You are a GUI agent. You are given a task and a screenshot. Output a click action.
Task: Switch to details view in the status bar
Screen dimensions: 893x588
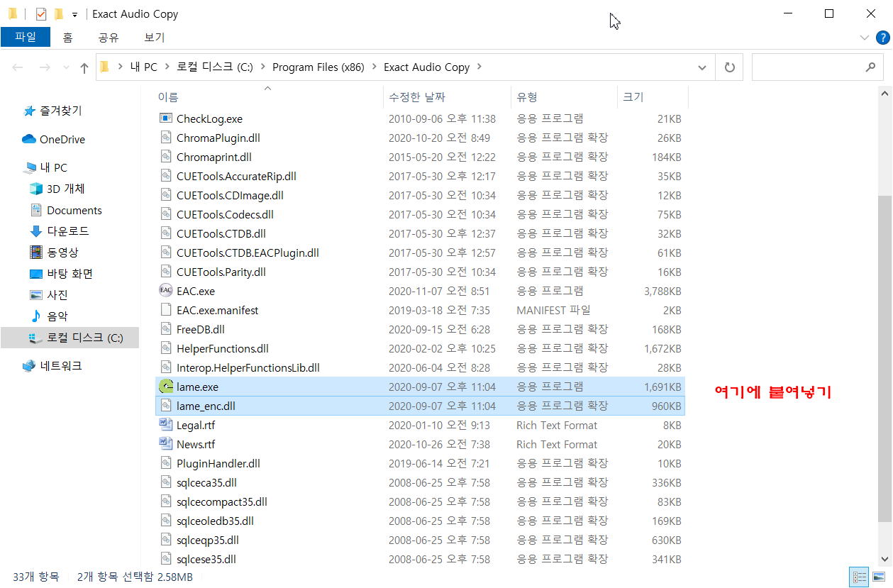pyautogui.click(x=859, y=577)
